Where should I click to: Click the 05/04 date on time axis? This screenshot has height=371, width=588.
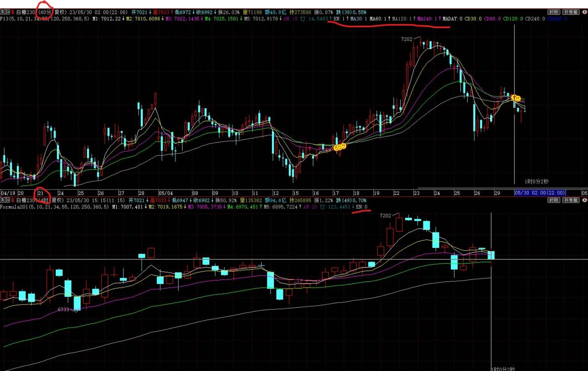click(x=165, y=193)
